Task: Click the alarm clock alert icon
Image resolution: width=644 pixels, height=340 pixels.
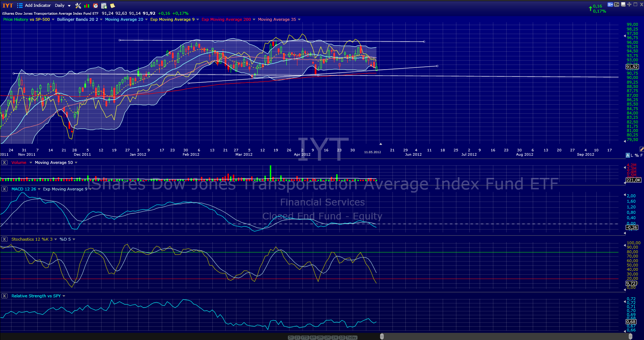Action: [x=95, y=5]
